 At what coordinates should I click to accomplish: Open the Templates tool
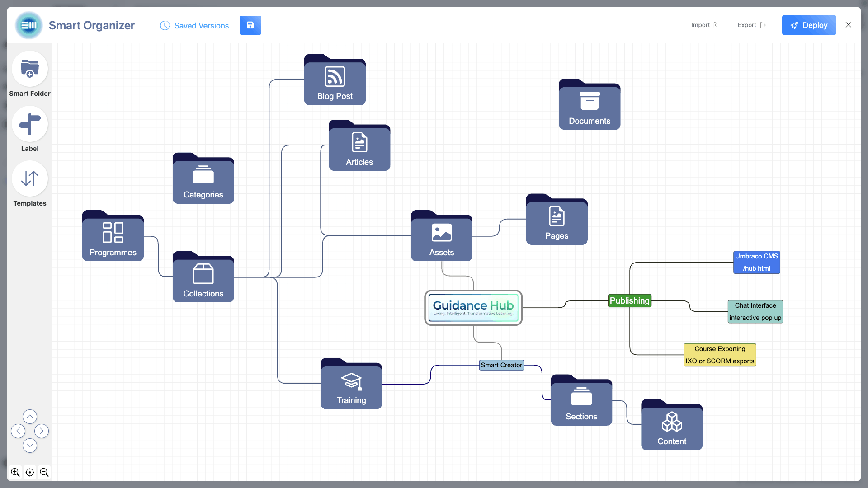(x=29, y=178)
